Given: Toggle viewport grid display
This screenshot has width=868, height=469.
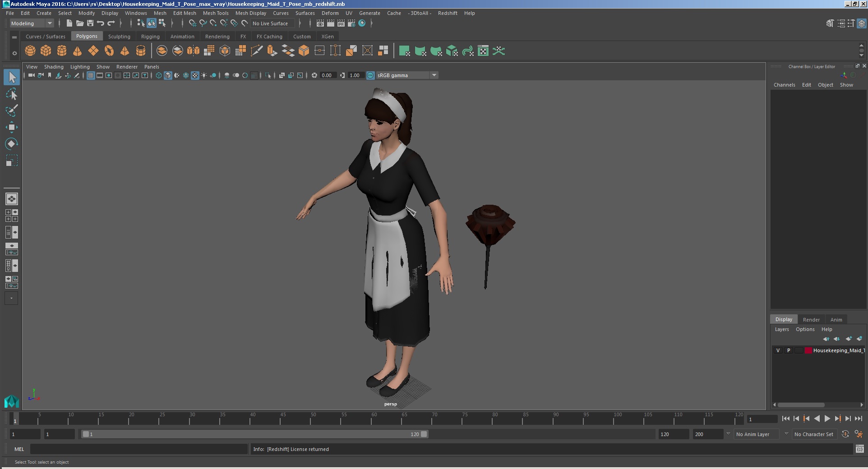Looking at the screenshot, I should click(91, 75).
